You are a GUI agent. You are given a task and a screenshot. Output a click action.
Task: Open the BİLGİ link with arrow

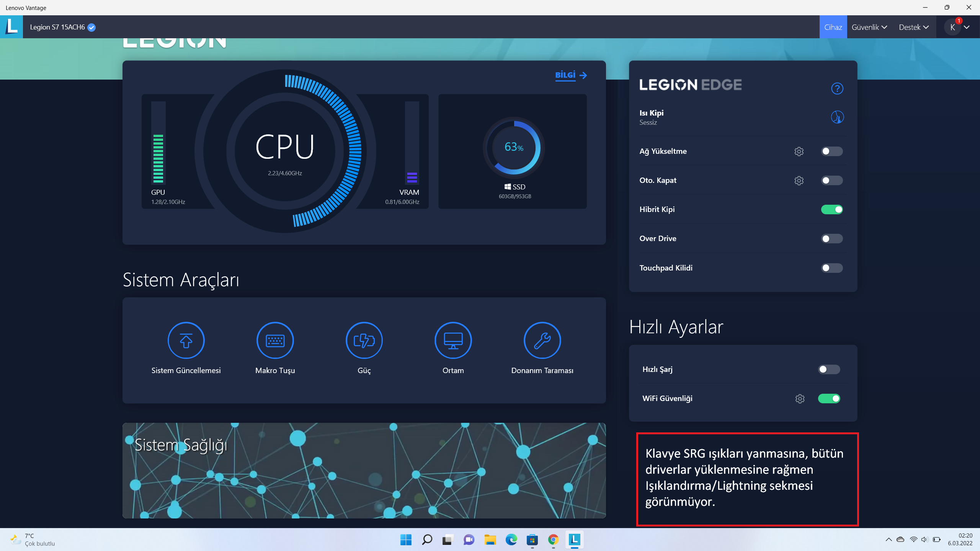[571, 75]
